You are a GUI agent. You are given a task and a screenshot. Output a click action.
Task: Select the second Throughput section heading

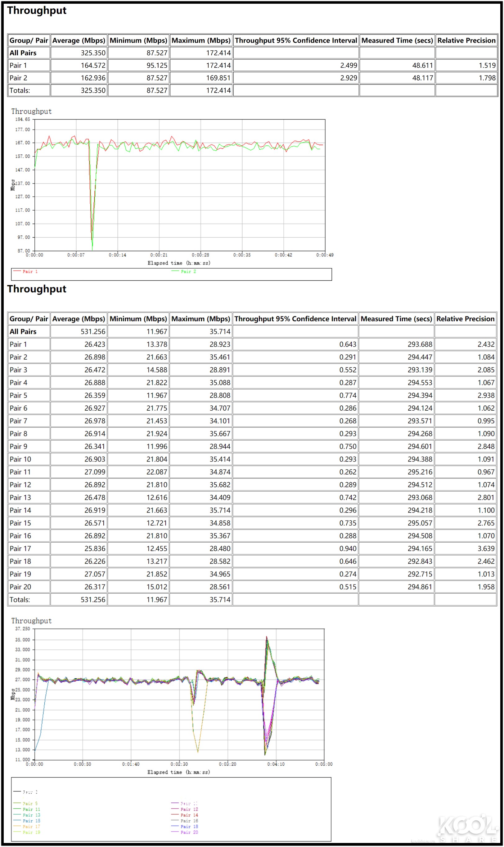36,289
